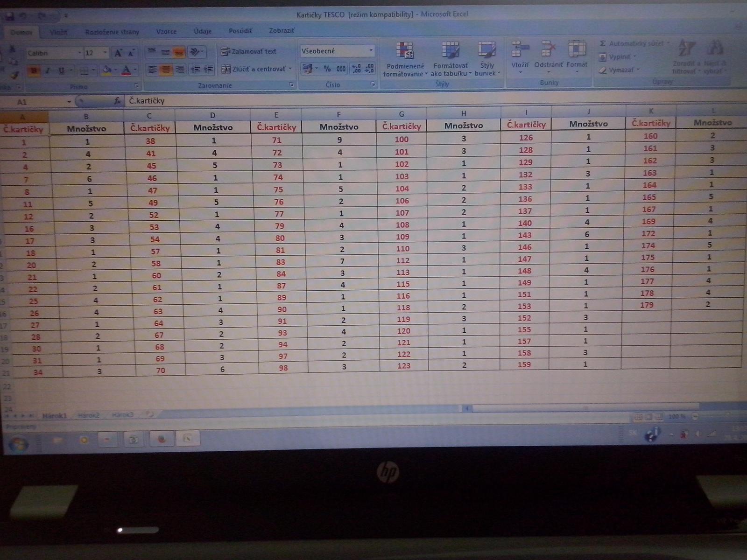Toggle center horizontal alignment

[x=166, y=70]
